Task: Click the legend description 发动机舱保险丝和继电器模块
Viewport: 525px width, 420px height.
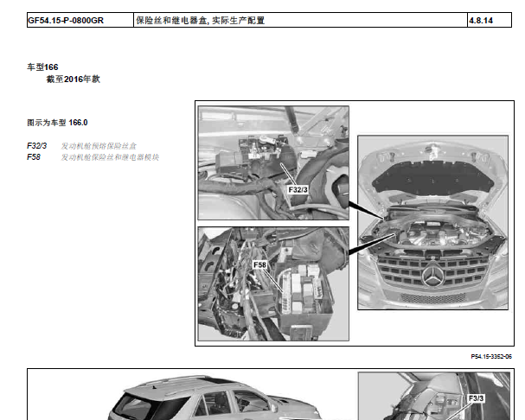Action: click(x=110, y=157)
